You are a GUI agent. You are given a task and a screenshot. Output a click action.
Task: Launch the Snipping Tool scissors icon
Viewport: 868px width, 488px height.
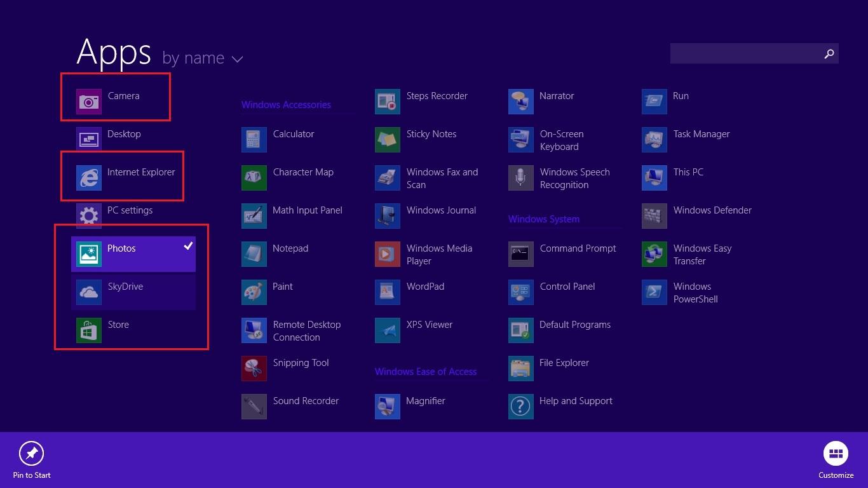pos(254,369)
